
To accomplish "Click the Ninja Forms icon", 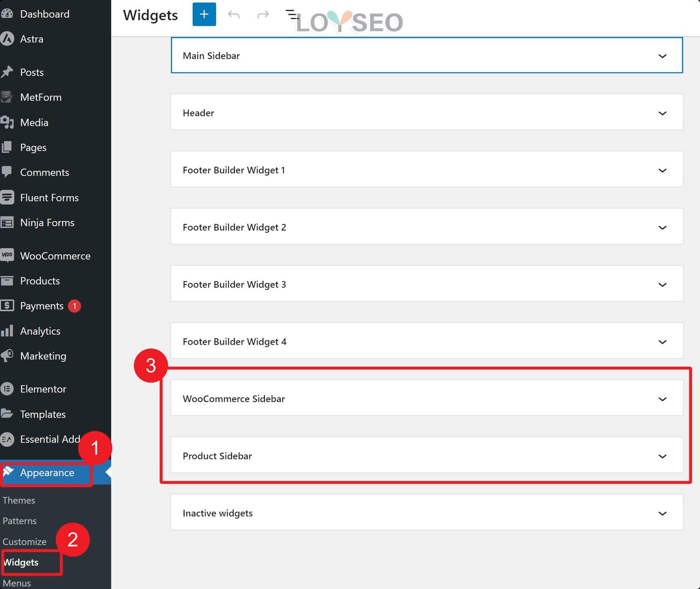I will coord(7,222).
